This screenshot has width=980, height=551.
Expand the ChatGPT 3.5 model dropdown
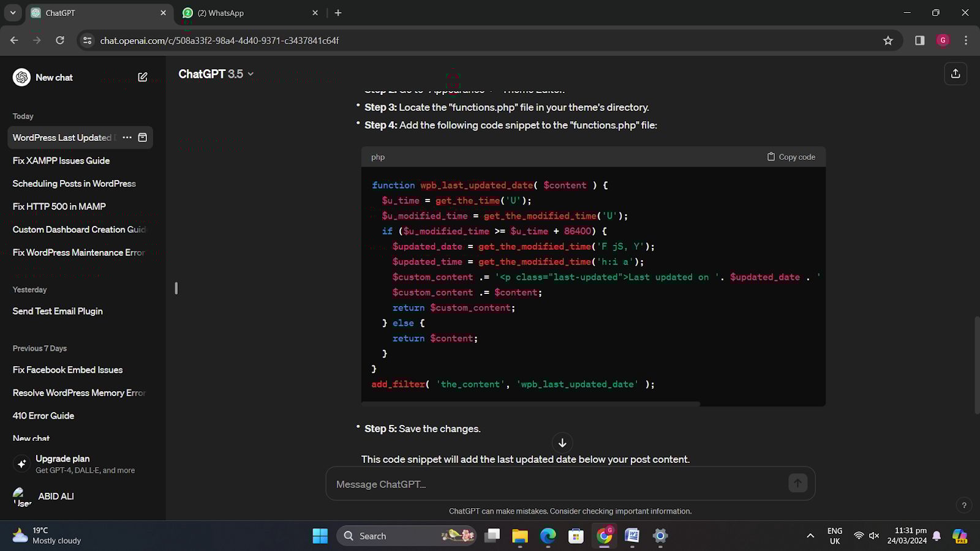[216, 74]
